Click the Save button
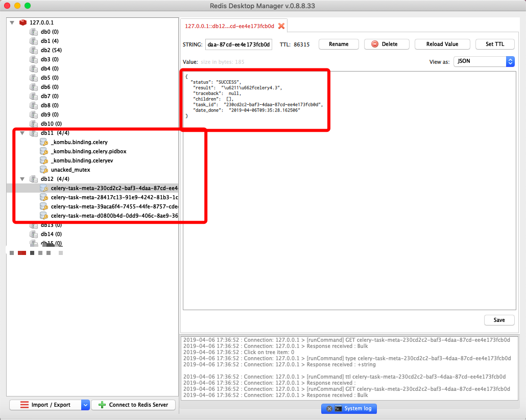The width and height of the screenshot is (526, 420). coord(499,320)
